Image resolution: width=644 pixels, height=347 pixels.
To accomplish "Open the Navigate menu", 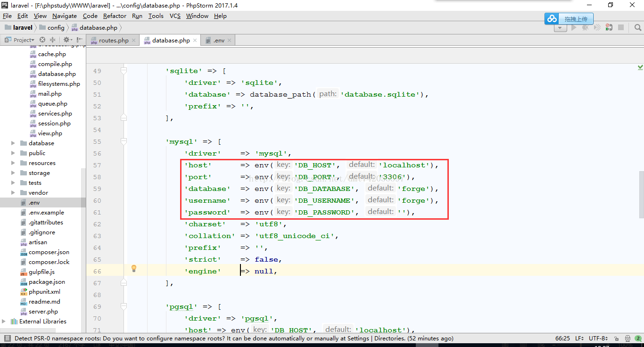I will point(65,16).
